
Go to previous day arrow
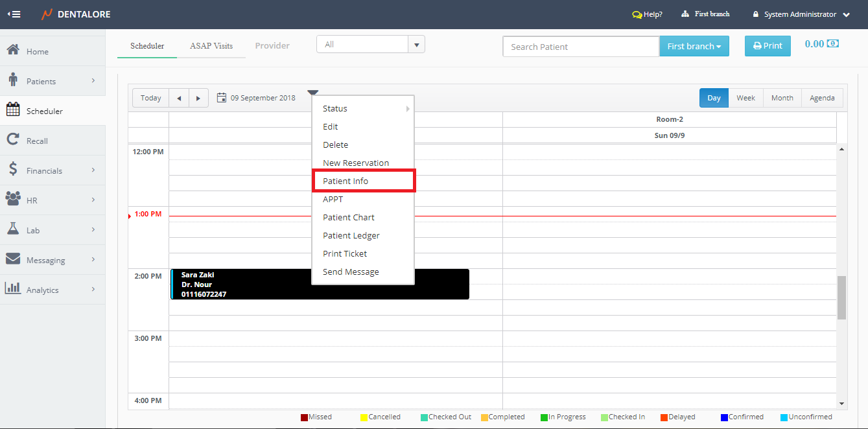[x=179, y=98]
